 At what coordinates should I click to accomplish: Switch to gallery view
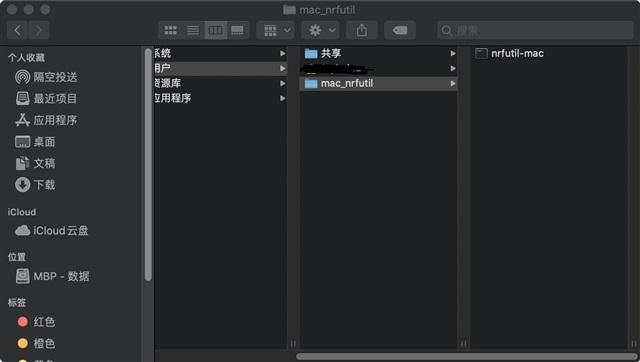point(238,30)
